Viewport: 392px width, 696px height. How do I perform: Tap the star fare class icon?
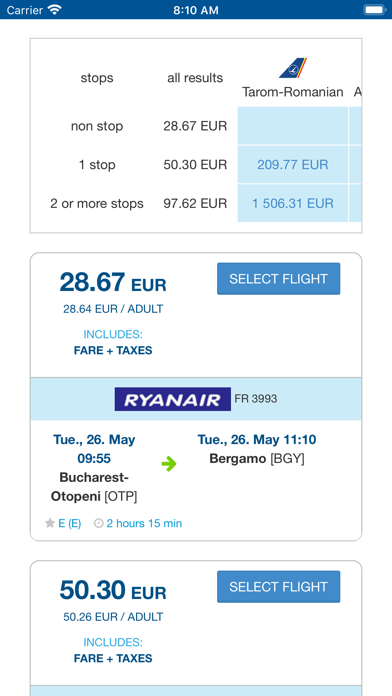pos(50,523)
